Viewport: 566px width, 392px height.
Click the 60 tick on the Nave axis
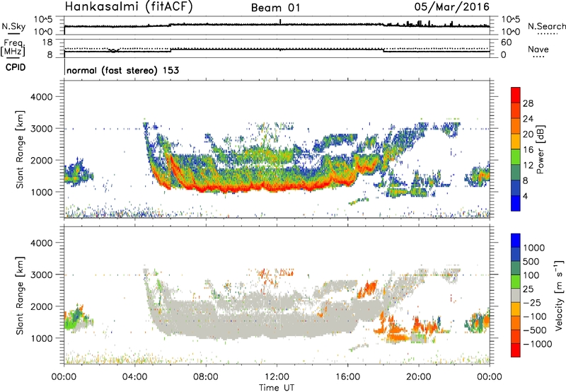click(507, 42)
